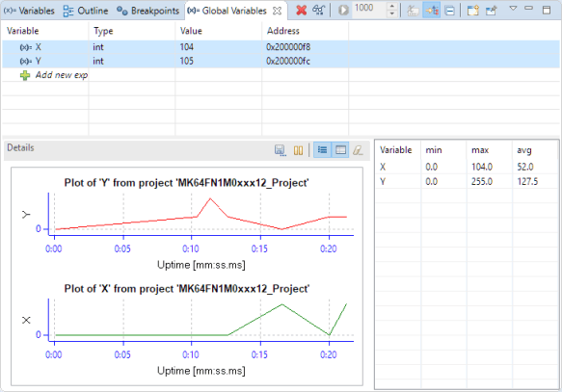
Task: Click the Address column header
Action: click(x=283, y=31)
